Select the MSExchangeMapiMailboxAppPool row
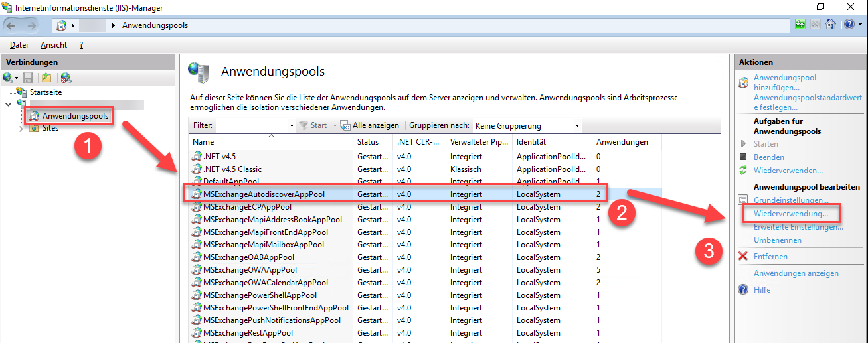Image resolution: width=868 pixels, height=343 pixels. tap(425, 245)
